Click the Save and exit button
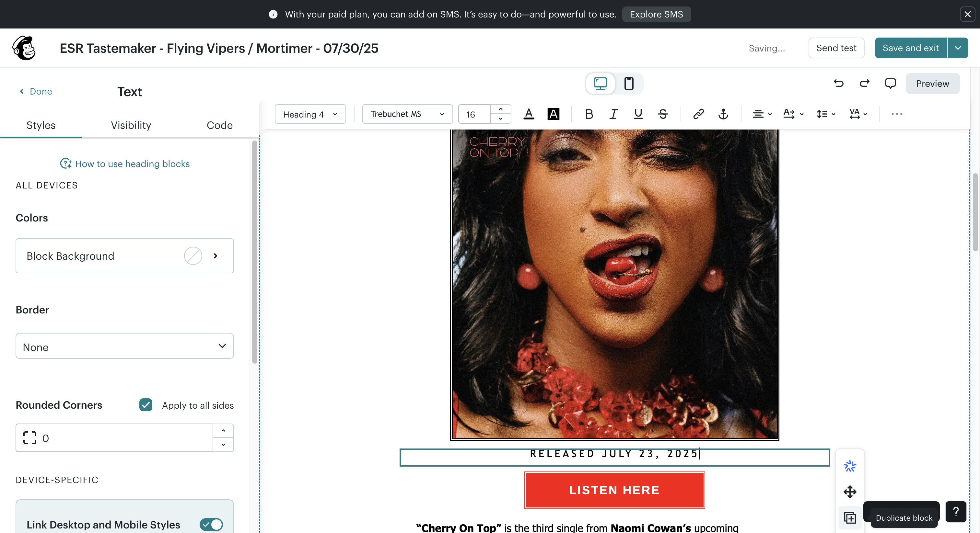 (x=911, y=48)
